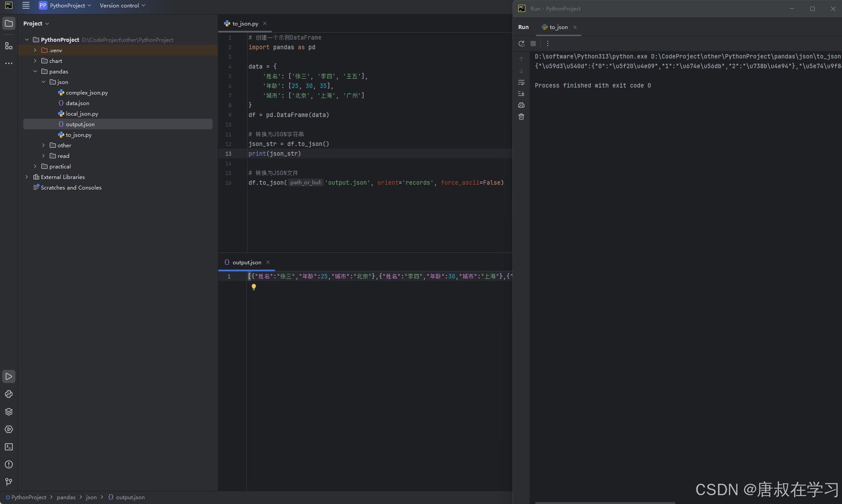Open the Project view dropdown
Viewport: 842px width, 504px height.
coord(36,23)
